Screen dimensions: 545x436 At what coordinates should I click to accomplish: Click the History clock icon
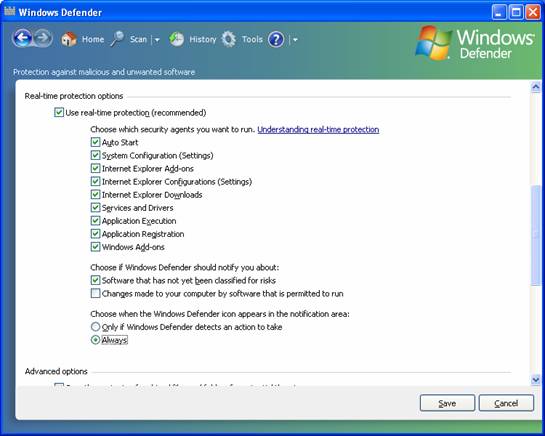coord(177,39)
